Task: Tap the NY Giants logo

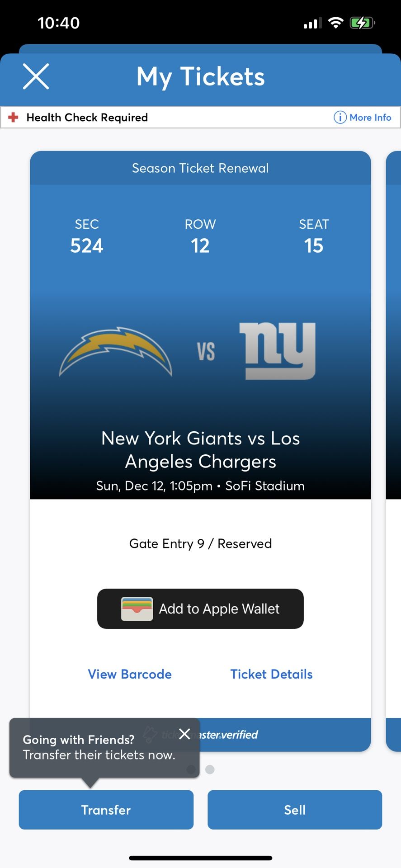Action: [277, 351]
